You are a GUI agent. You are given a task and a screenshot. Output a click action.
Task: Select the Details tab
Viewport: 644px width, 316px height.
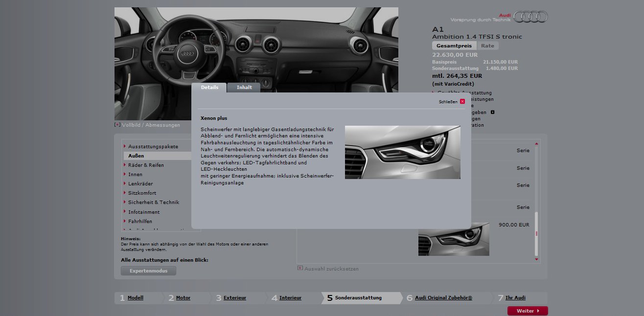(x=209, y=88)
